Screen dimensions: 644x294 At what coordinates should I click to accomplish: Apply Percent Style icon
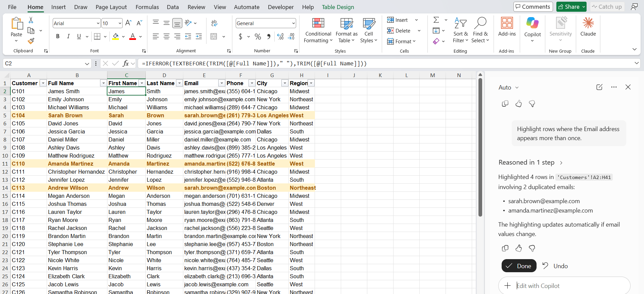point(258,36)
